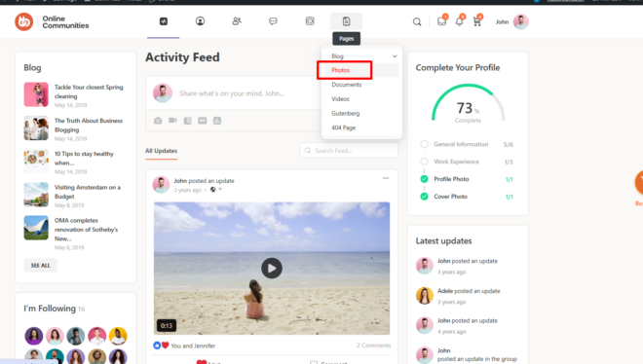
Task: Select 404 Page from Pages menu
Action: click(x=343, y=127)
